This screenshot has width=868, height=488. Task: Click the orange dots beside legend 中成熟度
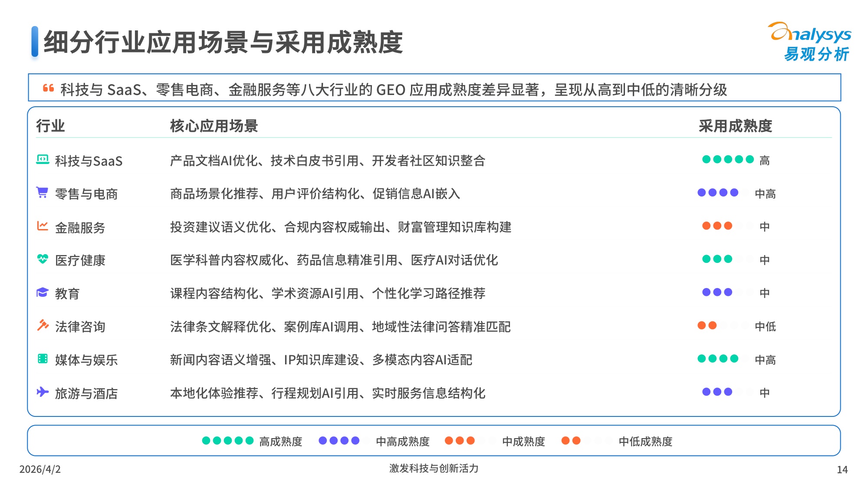460,441
